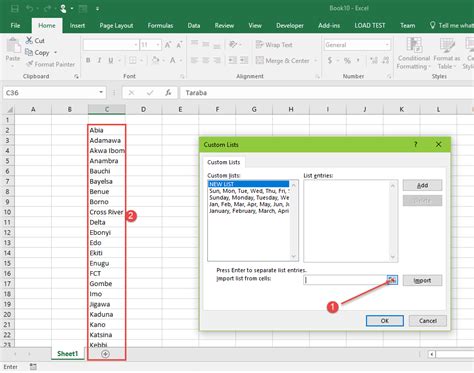Viewport: 474px width, 373px height.
Task: Open Conditional Formatting menu
Action: pyautogui.click(x=413, y=53)
